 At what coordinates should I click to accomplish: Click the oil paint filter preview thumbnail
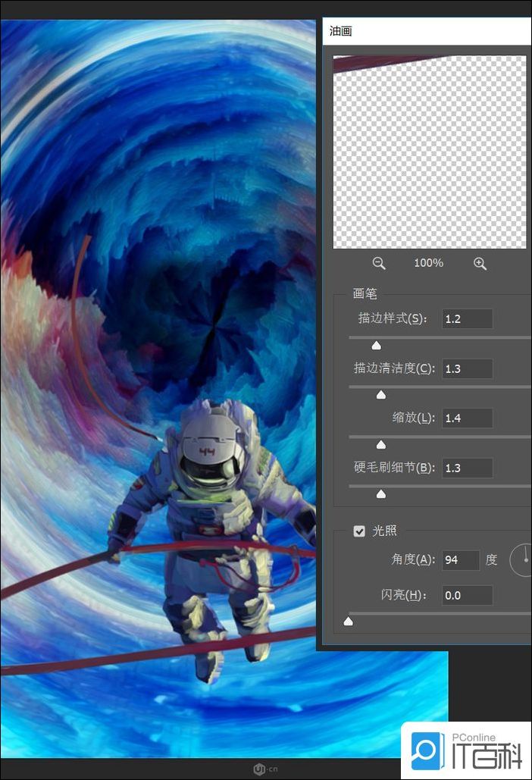(x=430, y=152)
